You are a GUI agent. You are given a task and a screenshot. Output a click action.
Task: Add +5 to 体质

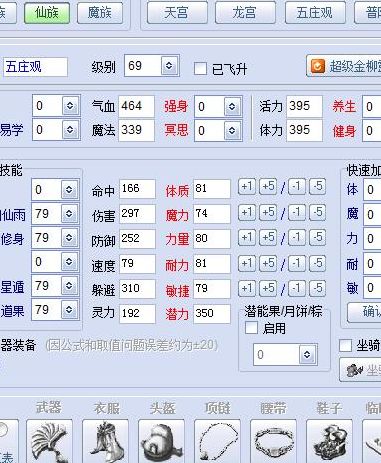click(x=268, y=187)
